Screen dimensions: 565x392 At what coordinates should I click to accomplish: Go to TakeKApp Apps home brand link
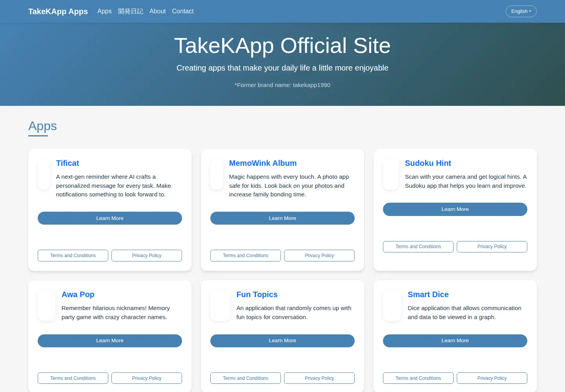click(58, 11)
